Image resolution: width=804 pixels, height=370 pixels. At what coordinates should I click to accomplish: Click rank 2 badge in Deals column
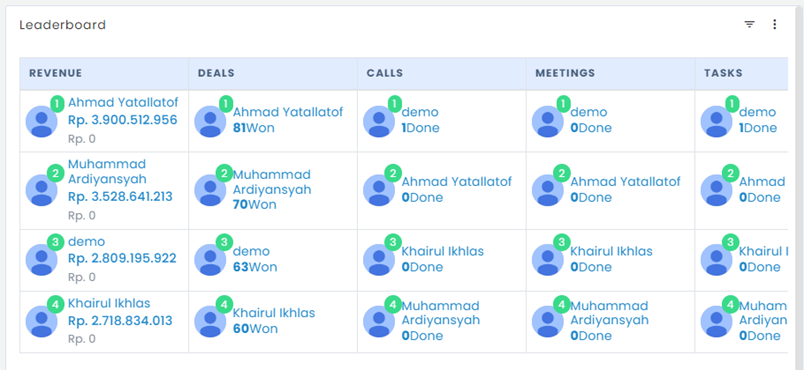point(224,173)
